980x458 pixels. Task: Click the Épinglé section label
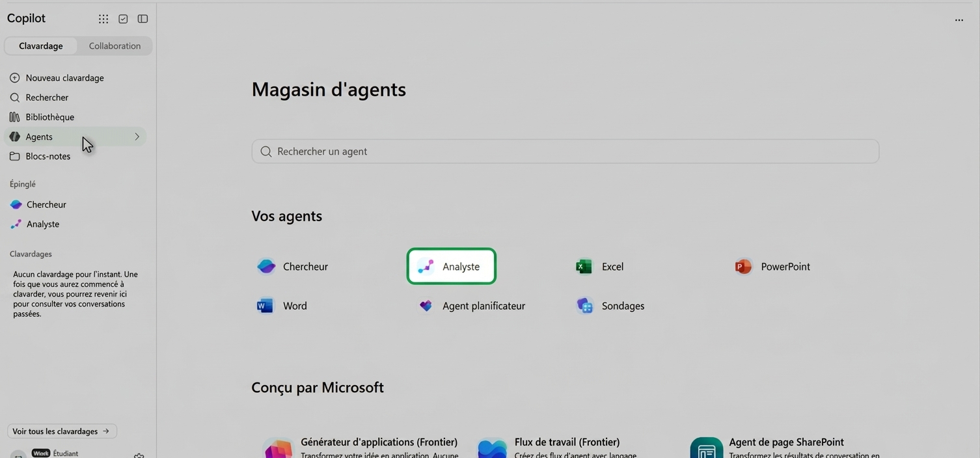pos(23,184)
